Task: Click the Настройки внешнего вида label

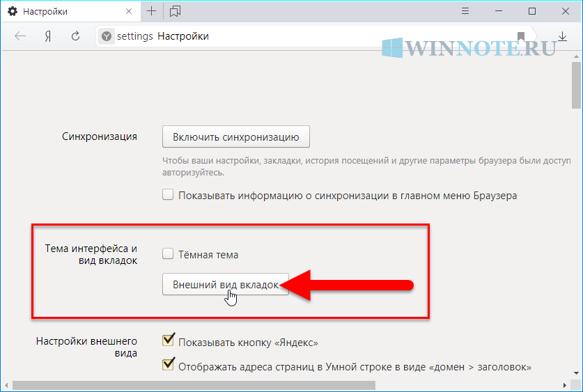Action: [86, 347]
